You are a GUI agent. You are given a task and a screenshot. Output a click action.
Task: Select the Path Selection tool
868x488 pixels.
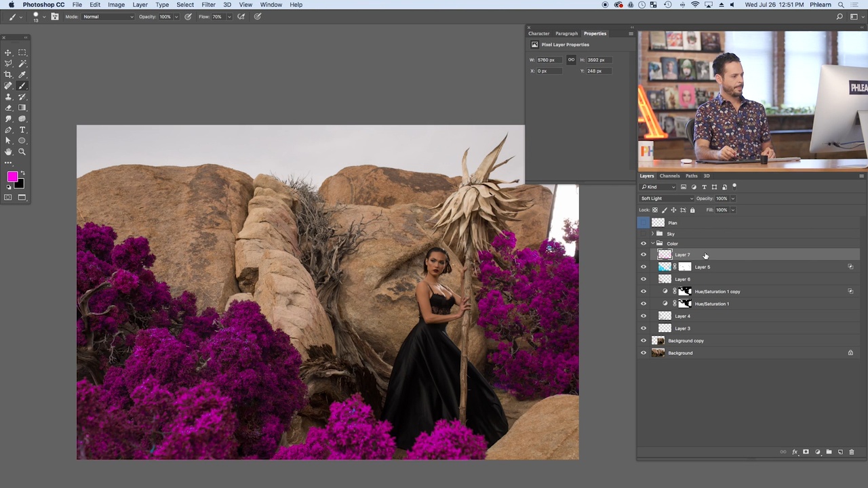point(8,140)
